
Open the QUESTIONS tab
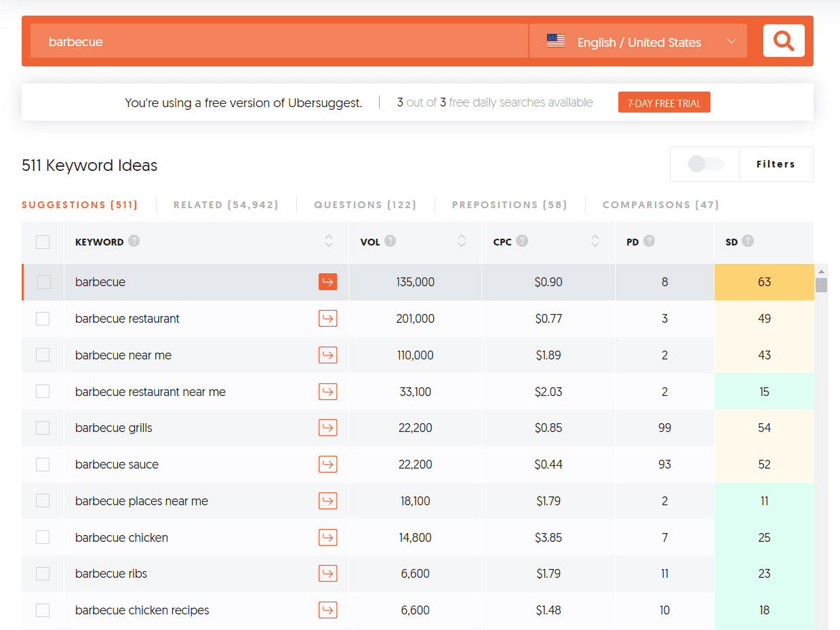(x=365, y=204)
